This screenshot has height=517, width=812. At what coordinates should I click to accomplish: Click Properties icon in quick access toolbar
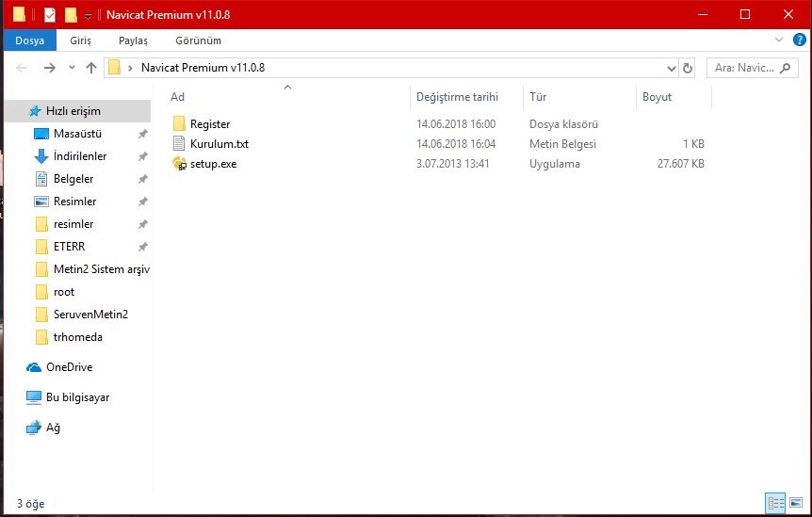point(50,14)
